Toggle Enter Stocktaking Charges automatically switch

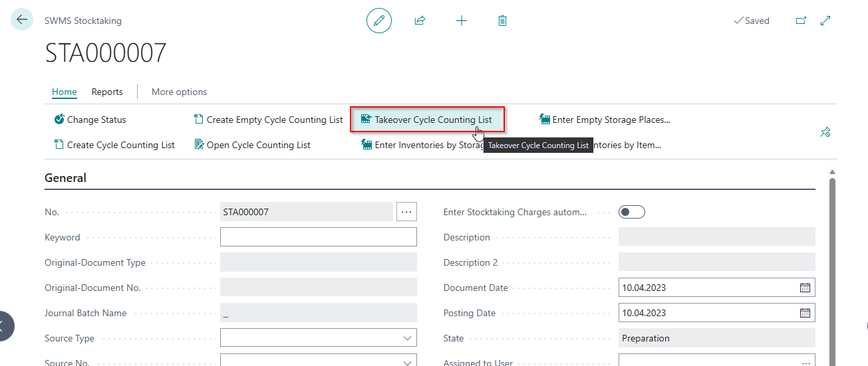click(631, 212)
